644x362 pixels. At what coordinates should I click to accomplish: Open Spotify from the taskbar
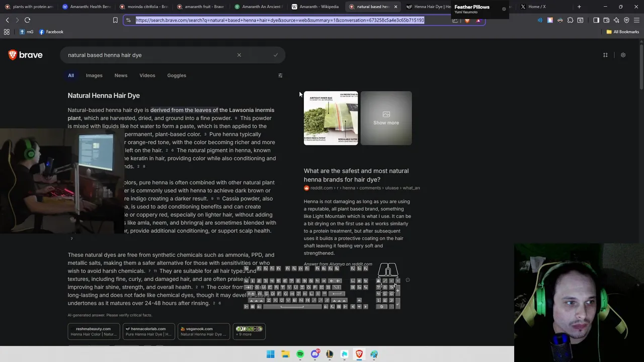point(300,354)
